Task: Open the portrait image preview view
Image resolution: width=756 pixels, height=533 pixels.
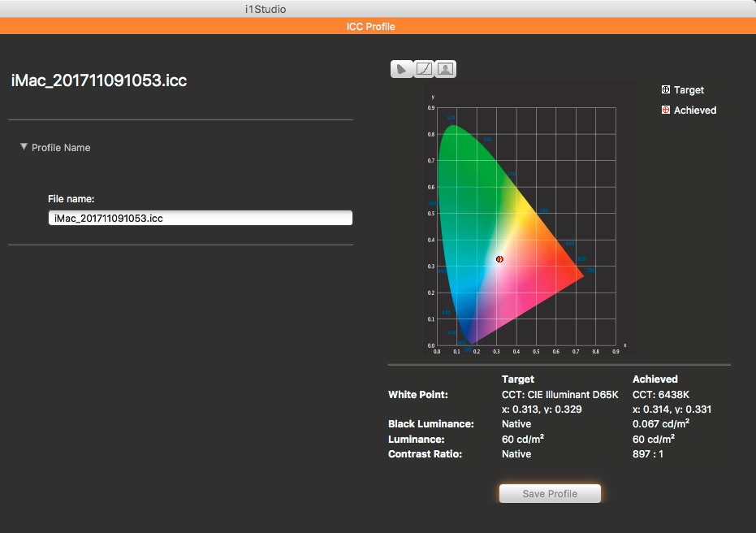Action: (445, 69)
